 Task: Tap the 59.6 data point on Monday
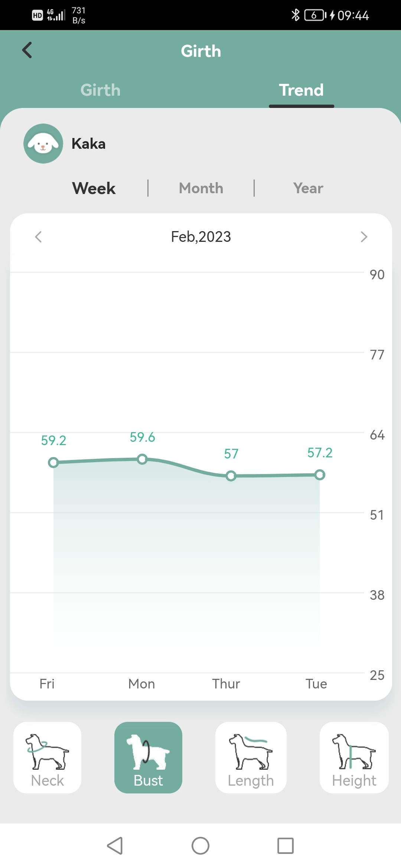coord(142,459)
